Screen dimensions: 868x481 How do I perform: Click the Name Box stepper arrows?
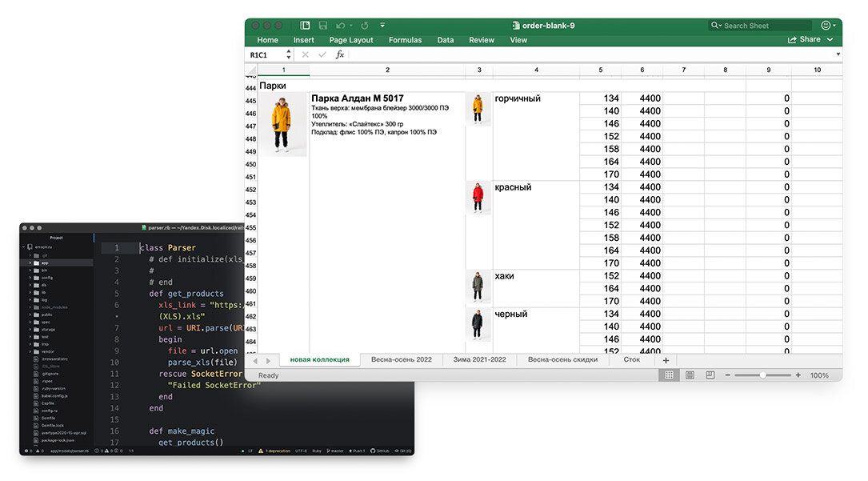(x=289, y=54)
